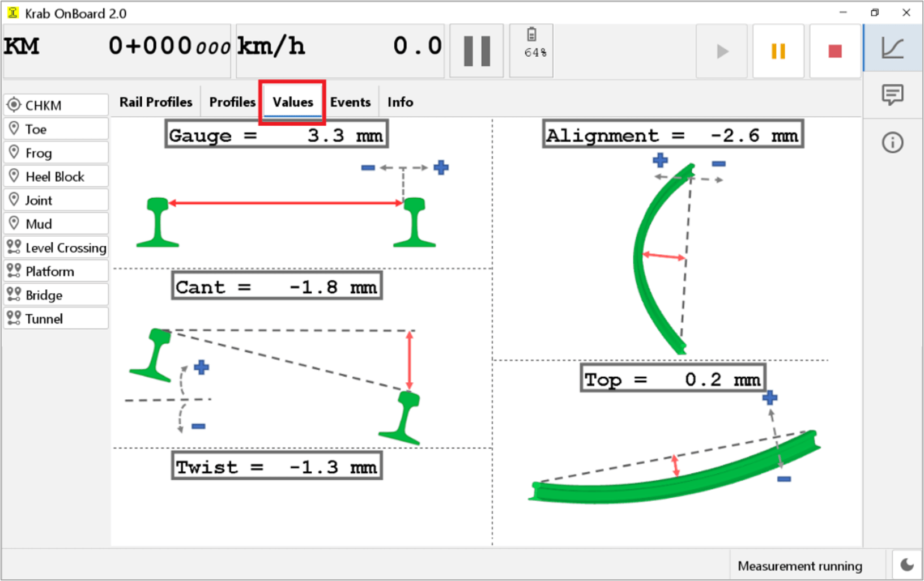
Task: Click the Measurement running status text
Action: pyautogui.click(x=800, y=566)
